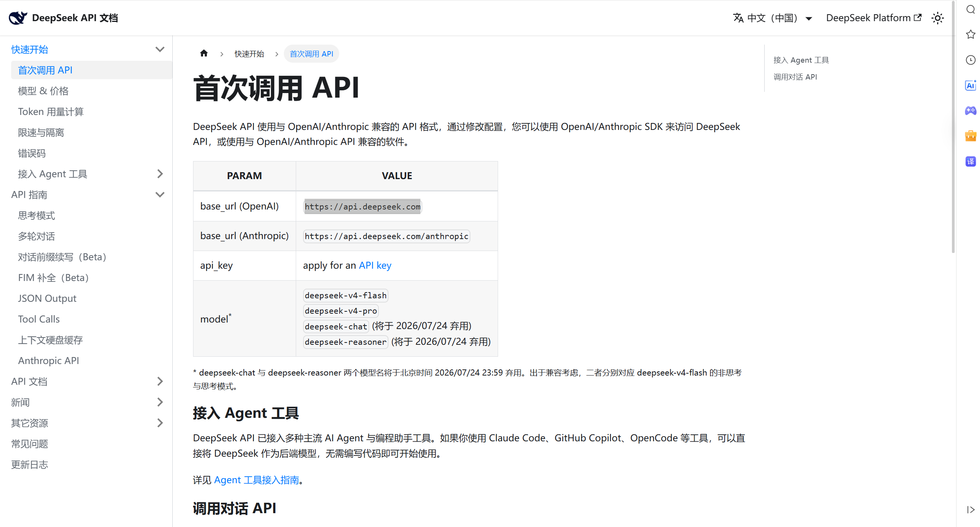Click the VALUE table header
This screenshot has width=980, height=527.
pyautogui.click(x=397, y=176)
